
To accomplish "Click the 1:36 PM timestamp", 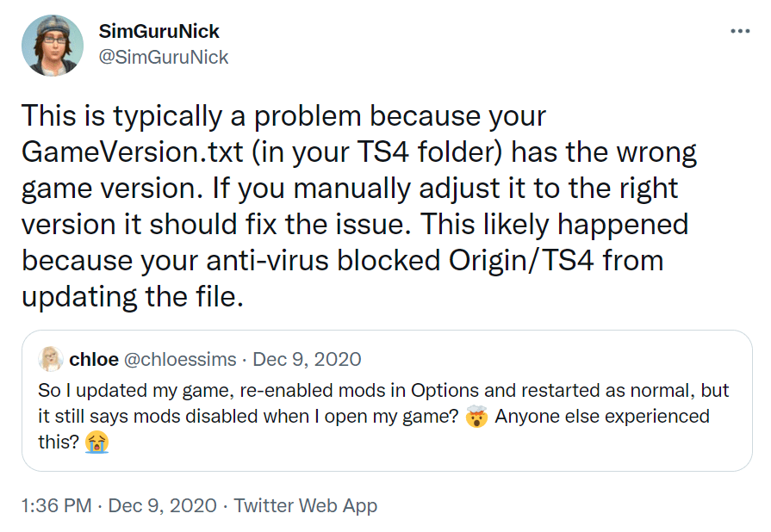I will point(56,505).
